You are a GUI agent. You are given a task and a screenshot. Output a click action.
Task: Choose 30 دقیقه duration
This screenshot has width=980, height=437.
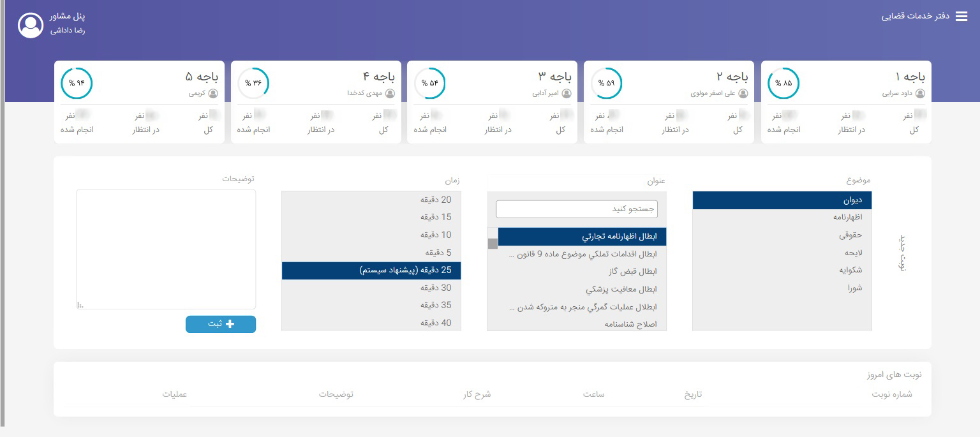click(371, 288)
